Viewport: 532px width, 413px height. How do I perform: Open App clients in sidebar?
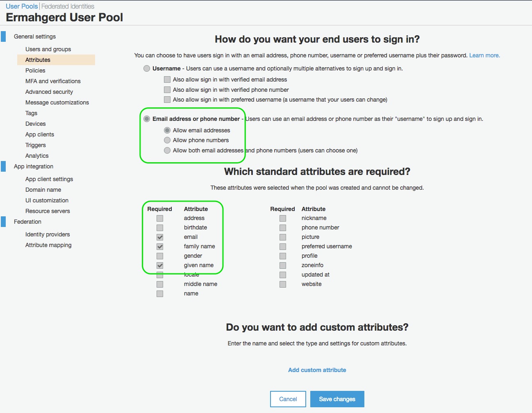click(40, 134)
